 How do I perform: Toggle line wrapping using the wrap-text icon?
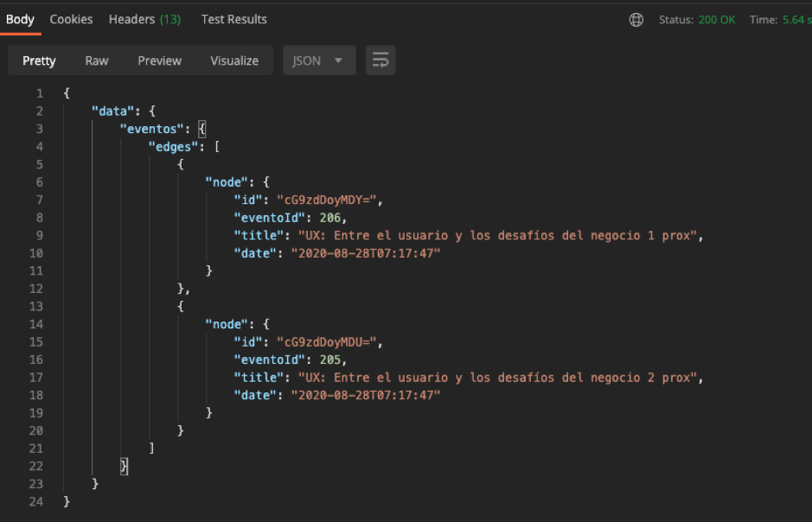(x=380, y=60)
